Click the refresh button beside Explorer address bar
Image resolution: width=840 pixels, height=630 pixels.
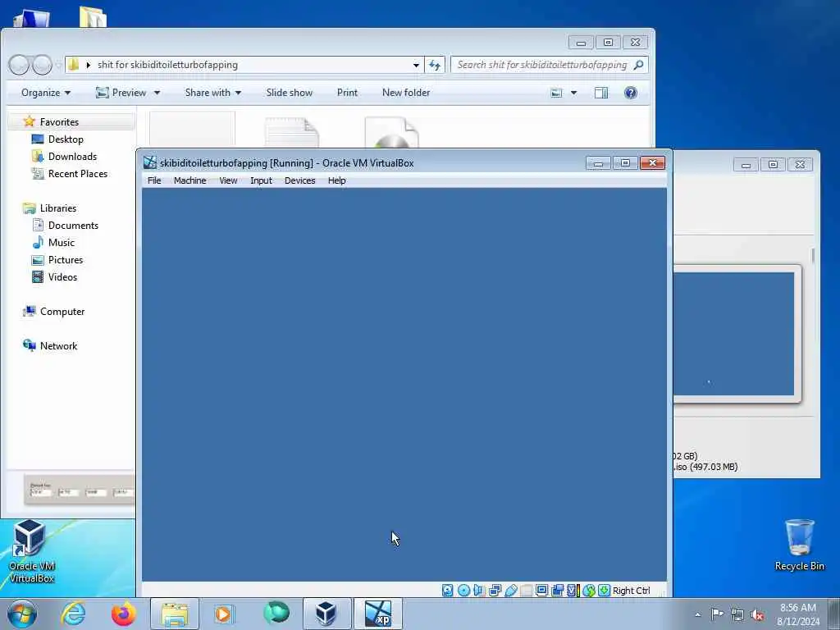click(435, 65)
